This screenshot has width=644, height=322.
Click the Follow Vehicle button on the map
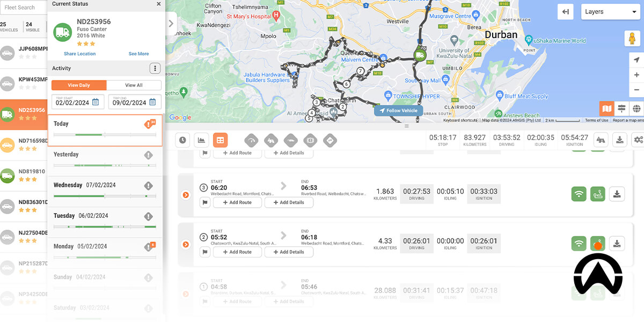[x=398, y=110]
